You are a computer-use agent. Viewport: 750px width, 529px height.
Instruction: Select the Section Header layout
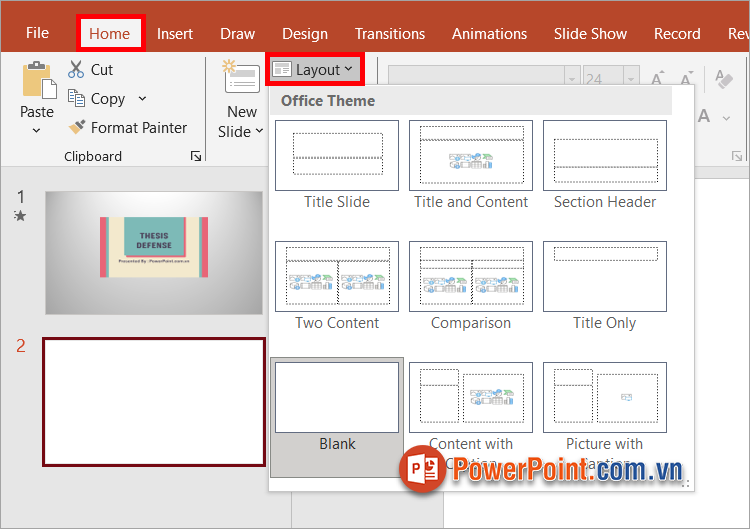click(605, 156)
